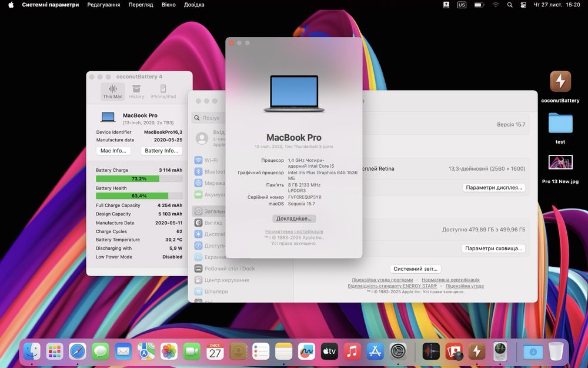This screenshot has width=588, height=368.
Task: Open Trash in the Dock
Action: tap(556, 352)
